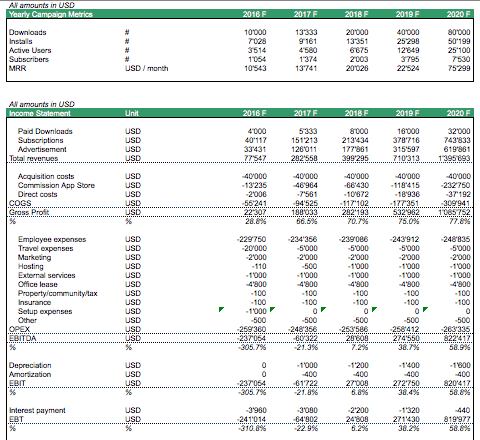The height and width of the screenshot is (440, 480).
Task: Select EBT value 819'977
Action: coord(457,419)
